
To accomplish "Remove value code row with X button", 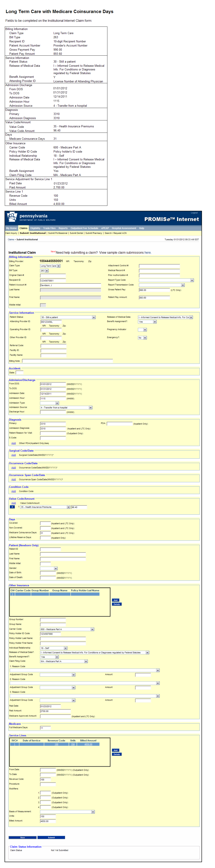I will (12, 507).
